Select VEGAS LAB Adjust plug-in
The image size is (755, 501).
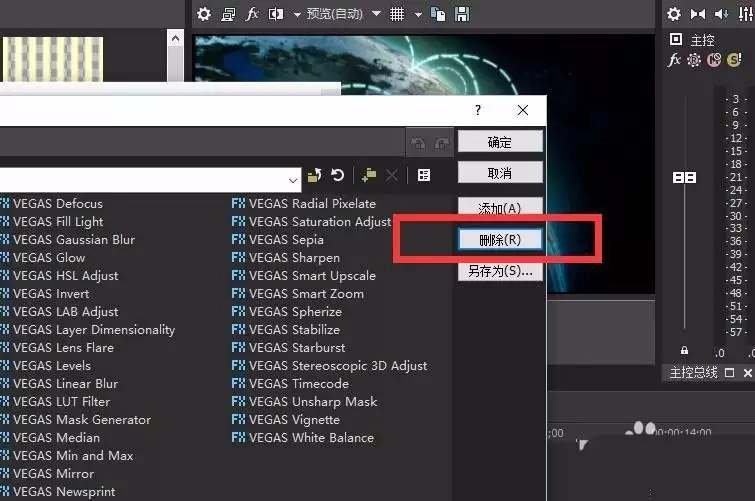tap(59, 312)
